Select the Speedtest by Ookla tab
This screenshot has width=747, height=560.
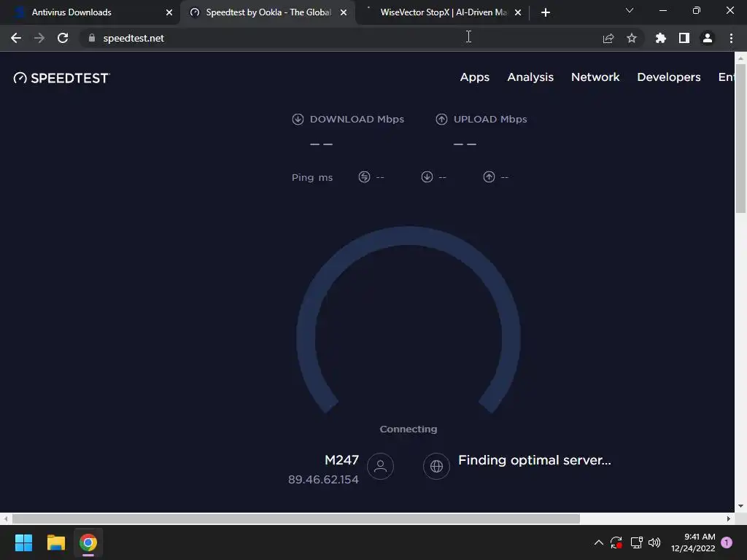coord(268,12)
